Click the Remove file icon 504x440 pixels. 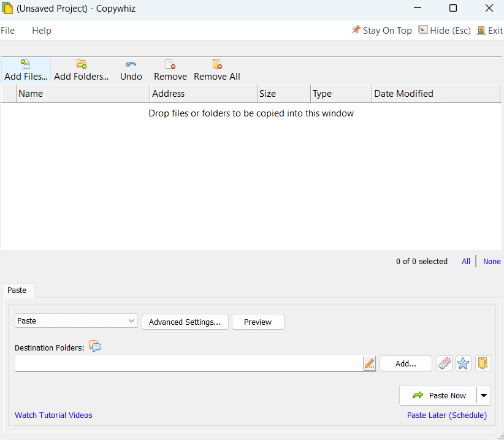170,64
